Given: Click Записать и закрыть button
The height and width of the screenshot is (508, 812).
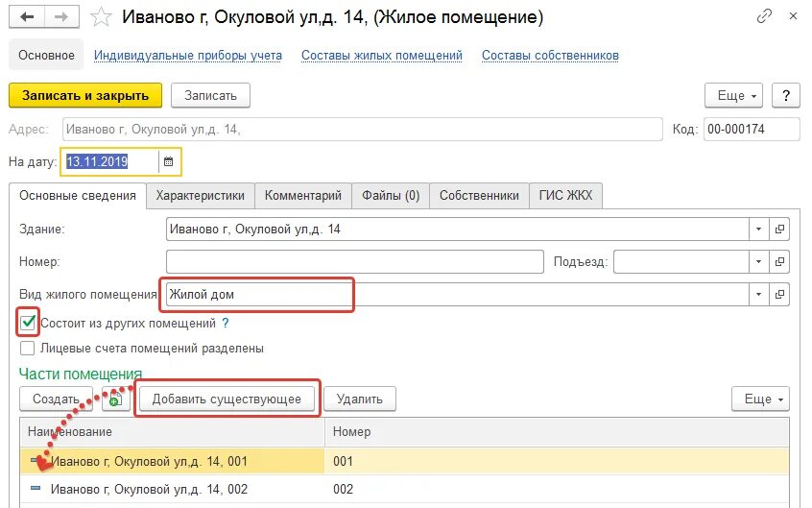Looking at the screenshot, I should pos(85,95).
